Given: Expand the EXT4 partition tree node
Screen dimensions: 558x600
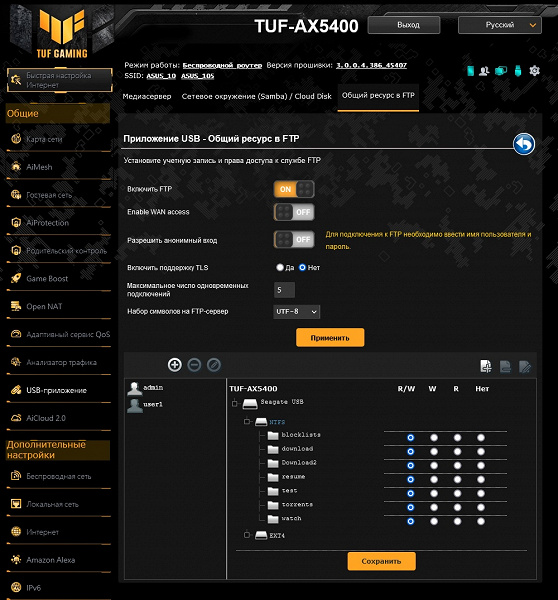Looking at the screenshot, I should coord(247,535).
